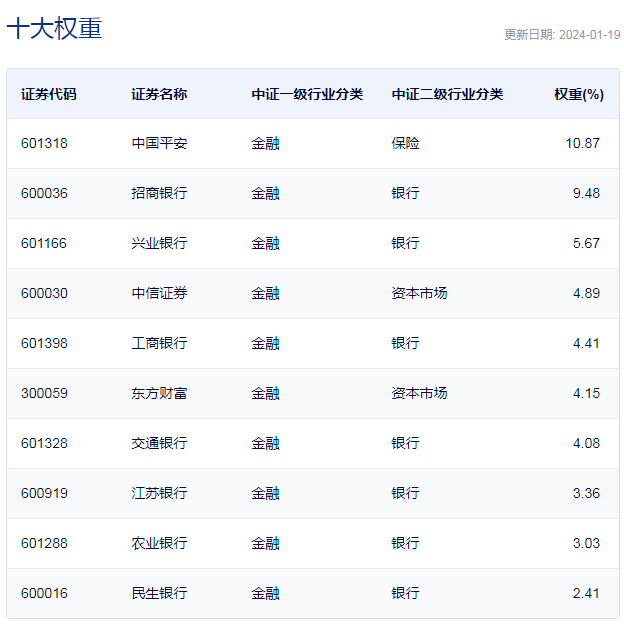Image resolution: width=624 pixels, height=627 pixels.
Task: Select security code 600919
Action: tap(44, 493)
